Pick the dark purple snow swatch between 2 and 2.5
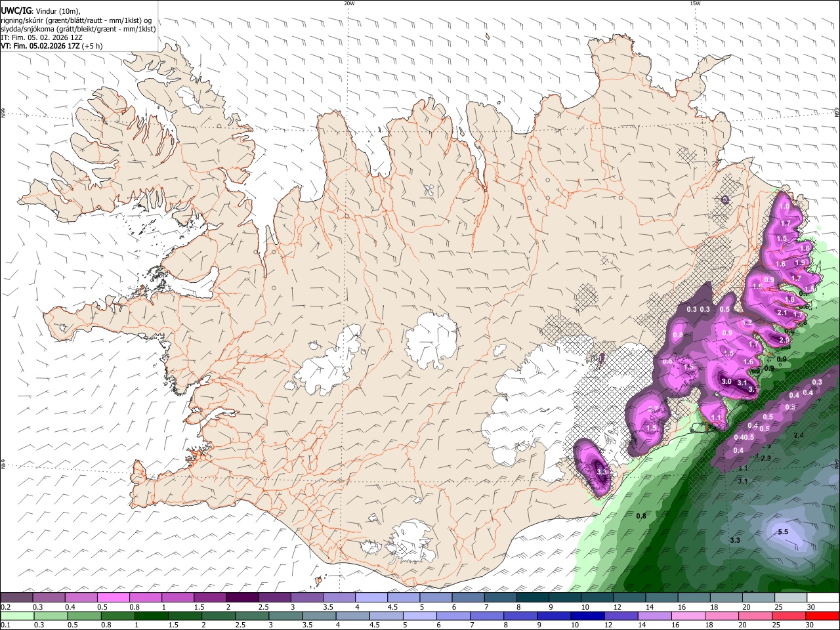The height and width of the screenshot is (630, 840). (243, 598)
